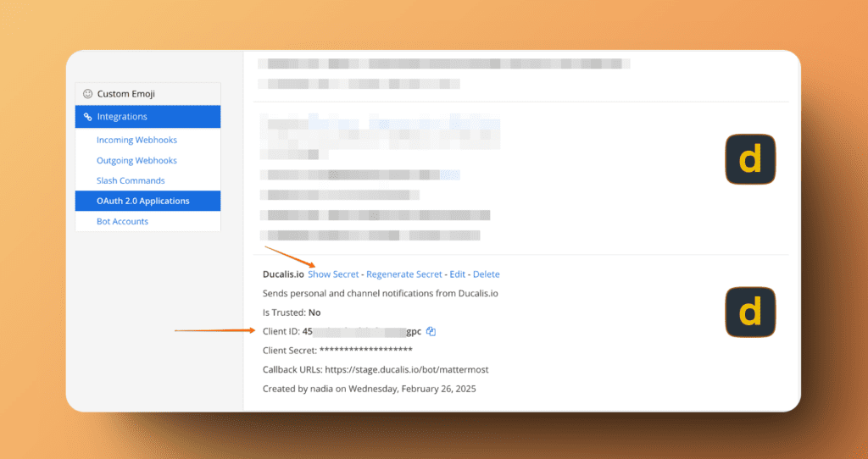The width and height of the screenshot is (868, 459).
Task: Copy the Client ID using the clipboard icon
Action: 431,331
